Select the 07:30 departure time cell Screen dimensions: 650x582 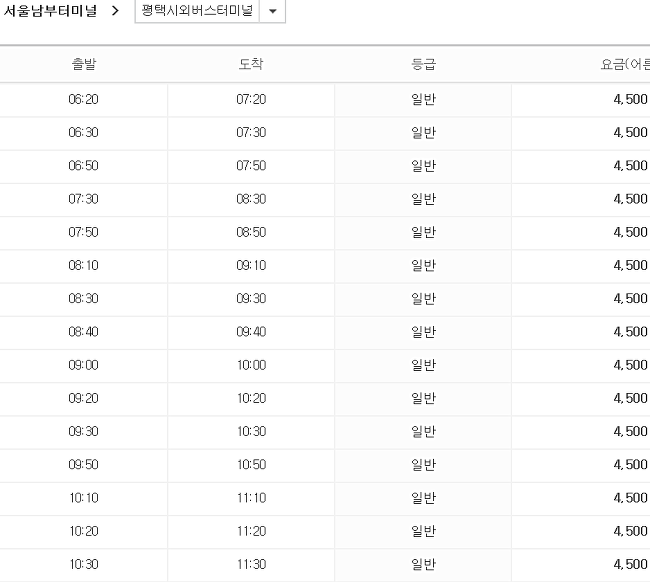coord(83,199)
